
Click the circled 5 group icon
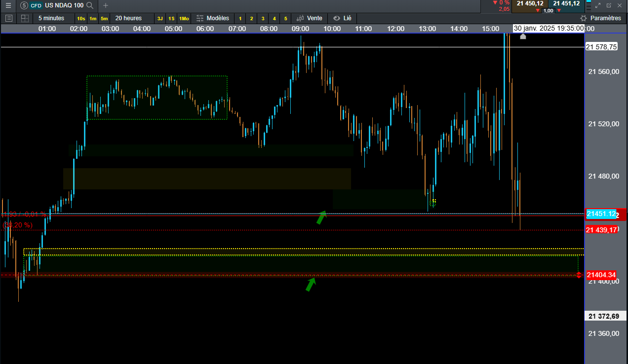pos(24,5)
